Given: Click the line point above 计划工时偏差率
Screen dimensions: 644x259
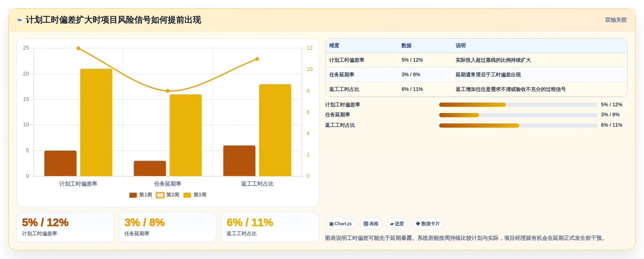Looking at the screenshot, I should coord(78,48).
